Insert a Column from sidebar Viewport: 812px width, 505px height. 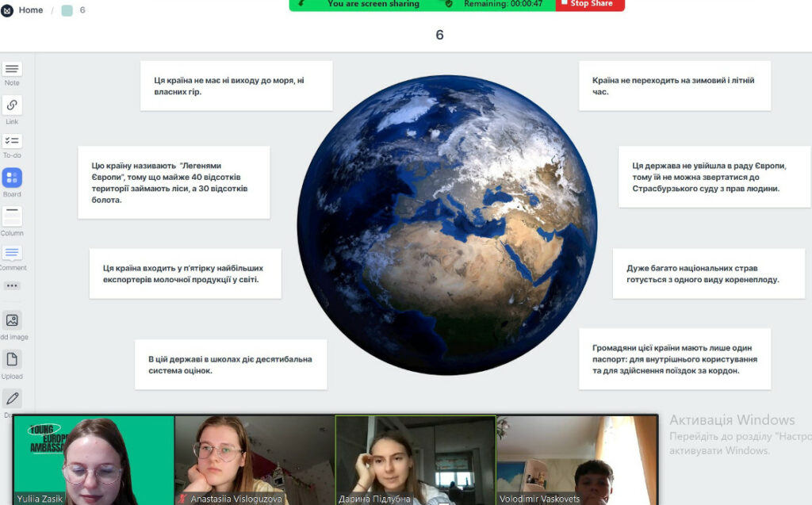11,216
